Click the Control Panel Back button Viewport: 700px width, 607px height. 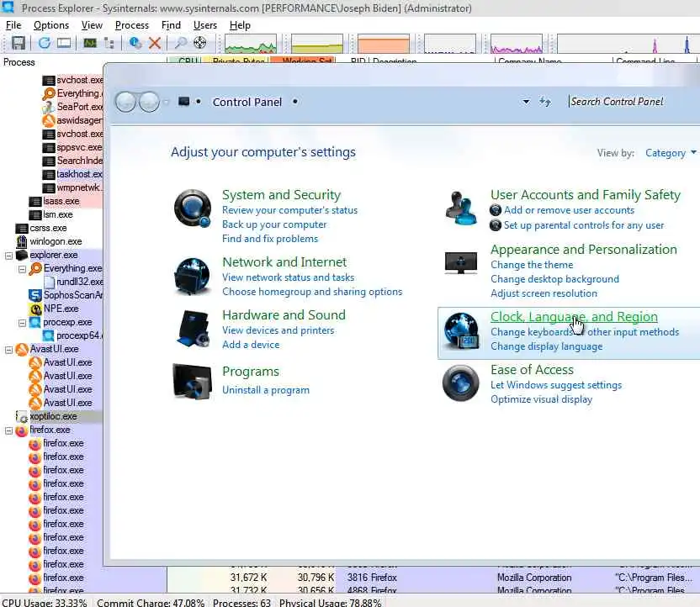[x=125, y=102]
